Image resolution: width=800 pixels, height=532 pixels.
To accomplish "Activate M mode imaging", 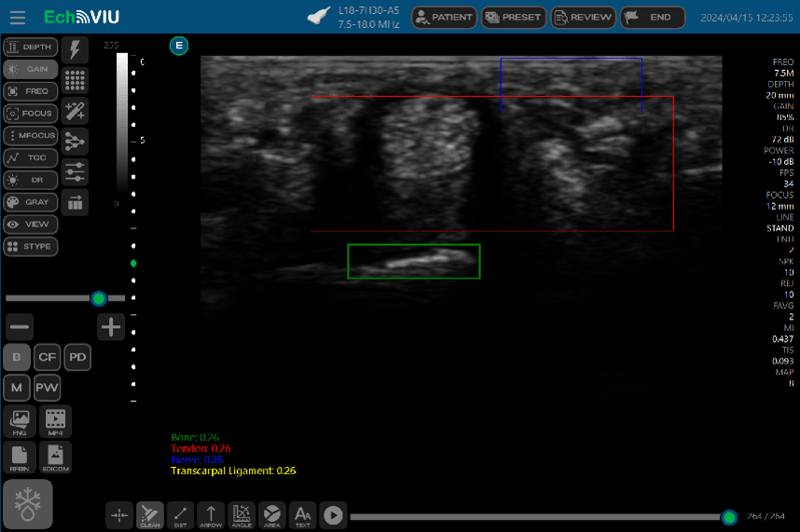I will [x=16, y=388].
